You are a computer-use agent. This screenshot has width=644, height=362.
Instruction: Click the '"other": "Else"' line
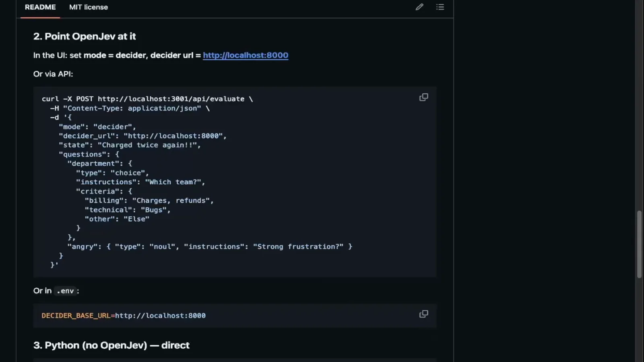(117, 219)
